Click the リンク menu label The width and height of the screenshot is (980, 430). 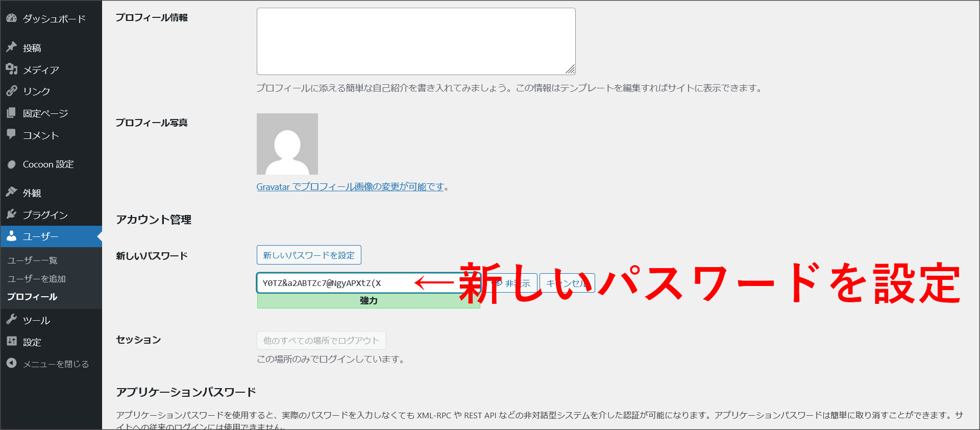36,91
